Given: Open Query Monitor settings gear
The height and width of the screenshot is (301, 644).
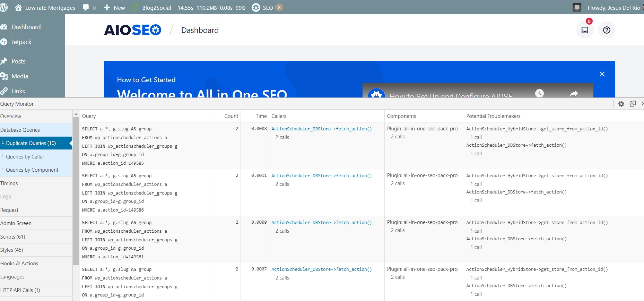Looking at the screenshot, I should tap(621, 104).
